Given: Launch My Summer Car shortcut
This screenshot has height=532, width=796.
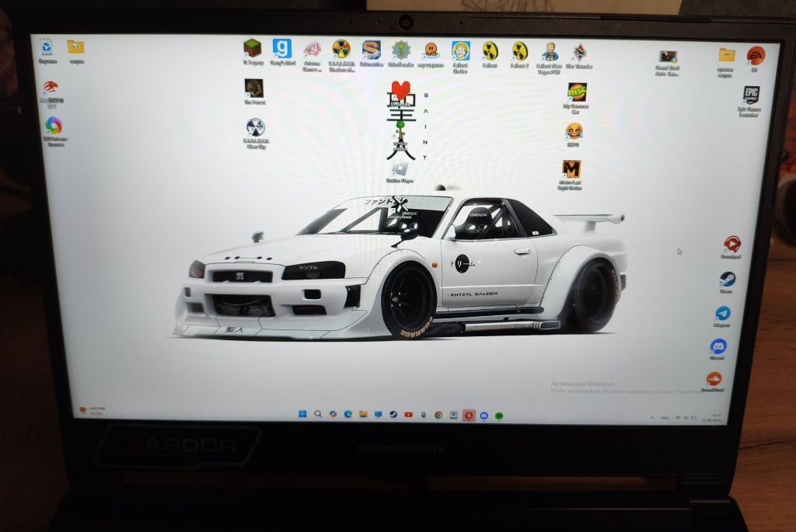Looking at the screenshot, I should (x=576, y=99).
